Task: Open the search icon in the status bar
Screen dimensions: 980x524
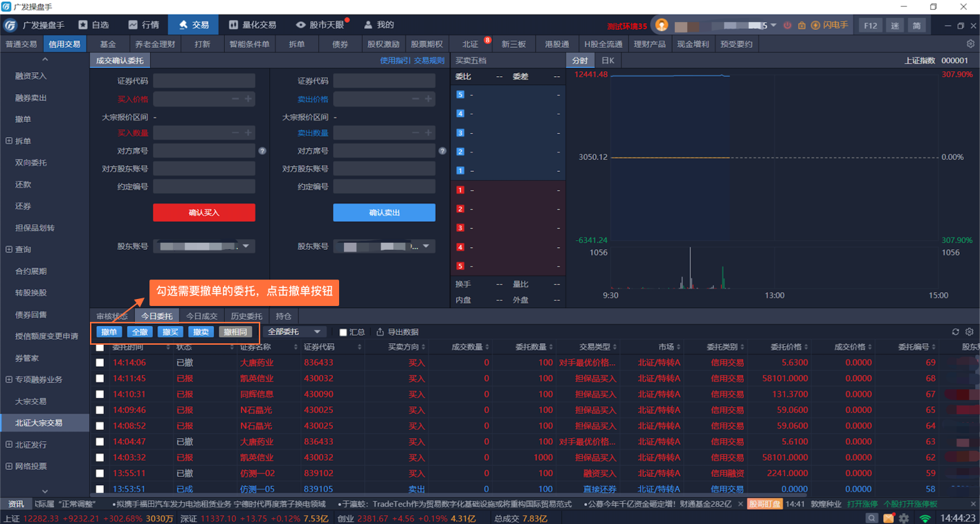Action: tap(872, 518)
